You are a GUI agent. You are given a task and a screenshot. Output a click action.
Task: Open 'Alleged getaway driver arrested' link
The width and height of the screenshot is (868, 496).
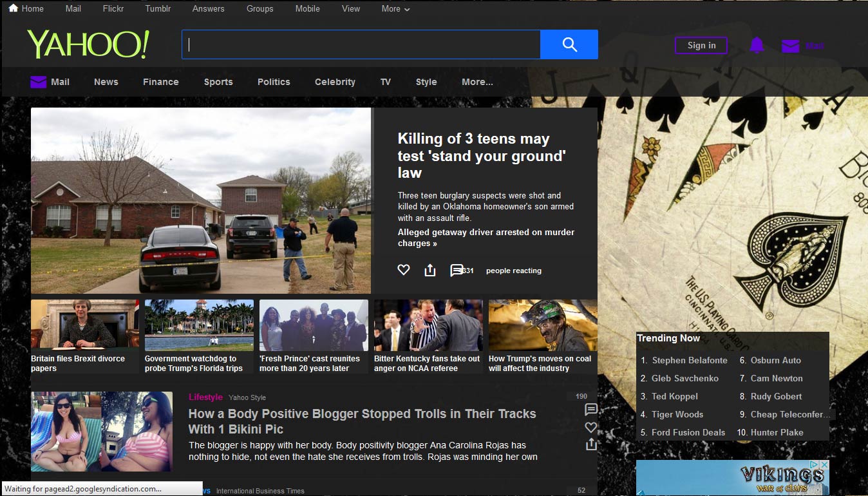point(486,238)
